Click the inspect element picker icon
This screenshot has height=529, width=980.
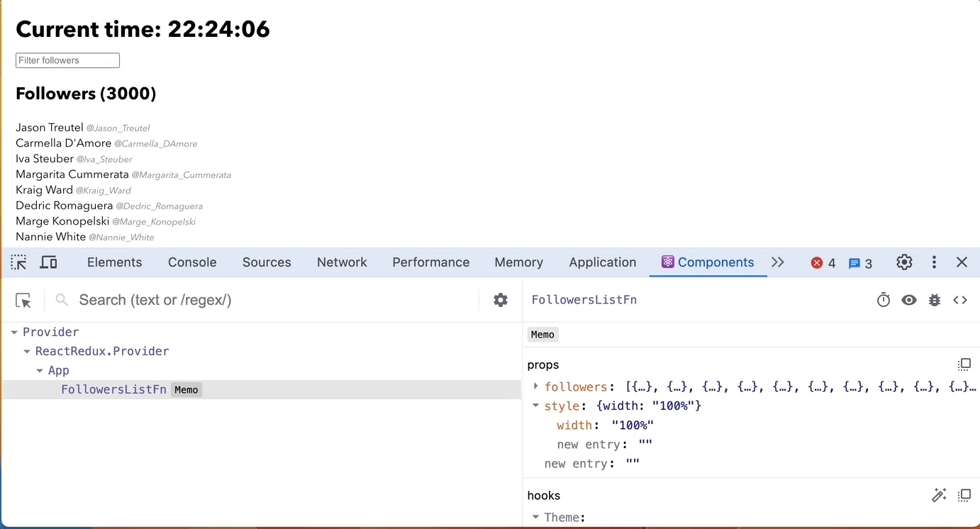[18, 262]
